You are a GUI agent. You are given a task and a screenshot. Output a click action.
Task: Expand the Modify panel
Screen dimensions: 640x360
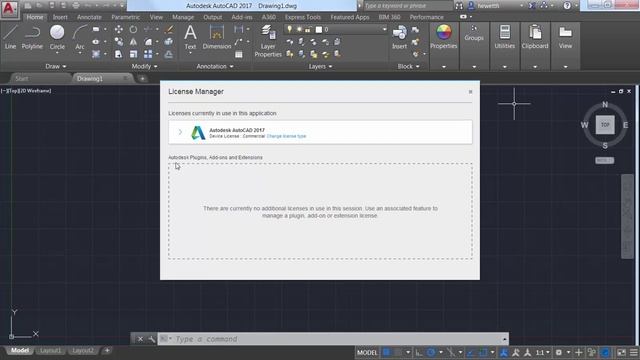point(144,66)
